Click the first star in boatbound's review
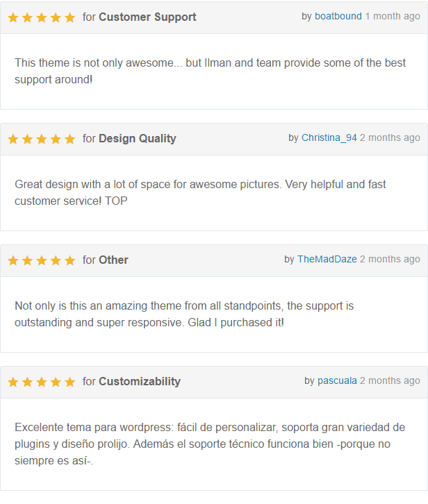 click(13, 17)
